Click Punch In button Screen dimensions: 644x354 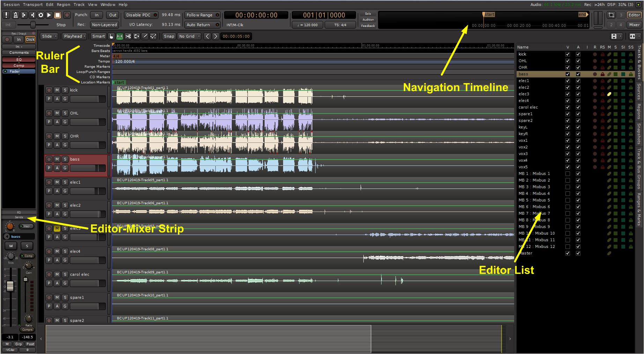97,15
